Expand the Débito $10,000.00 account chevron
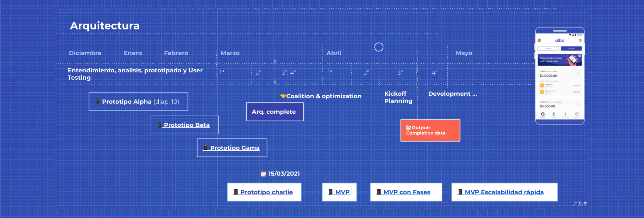 [x=578, y=74]
